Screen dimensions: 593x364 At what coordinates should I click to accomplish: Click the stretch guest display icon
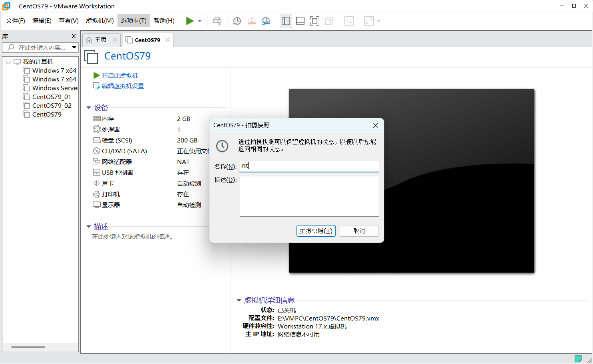coord(369,21)
